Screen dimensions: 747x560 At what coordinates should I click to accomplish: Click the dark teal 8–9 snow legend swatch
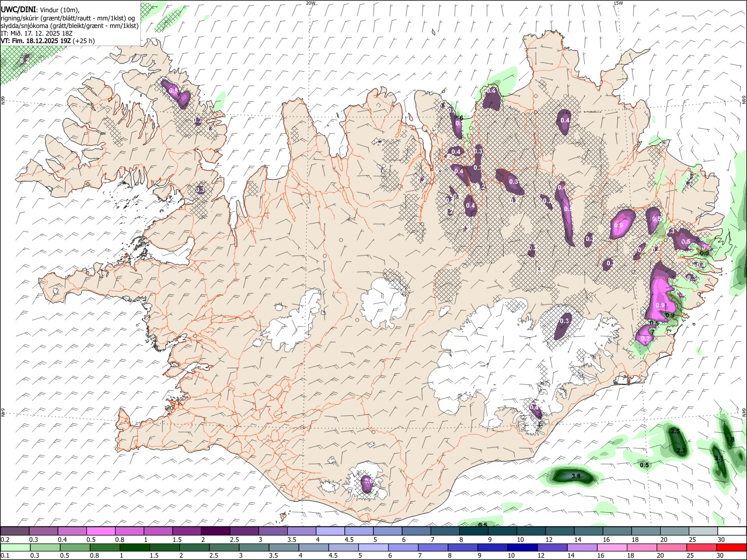(x=474, y=531)
